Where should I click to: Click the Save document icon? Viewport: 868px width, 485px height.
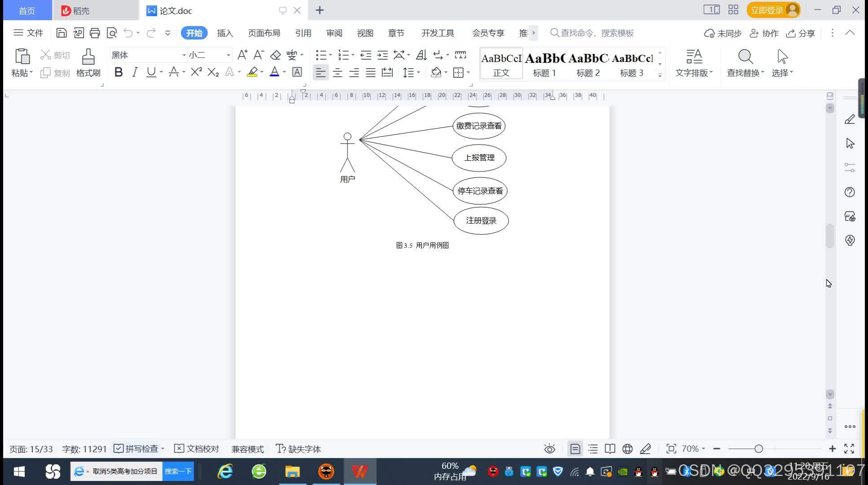pyautogui.click(x=62, y=33)
